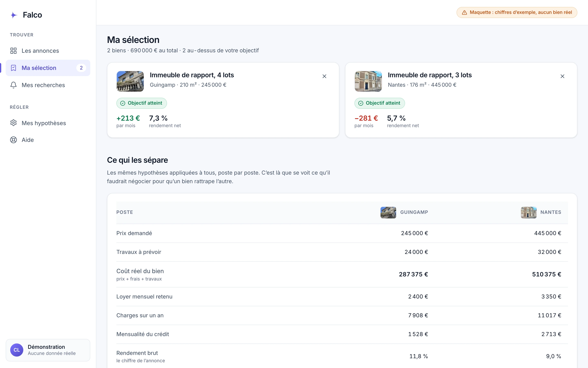Click the Guingamp building photo in its card

pos(130,81)
